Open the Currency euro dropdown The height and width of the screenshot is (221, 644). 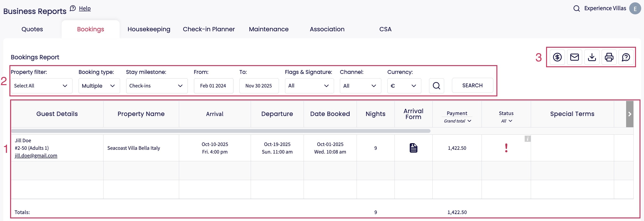point(404,86)
